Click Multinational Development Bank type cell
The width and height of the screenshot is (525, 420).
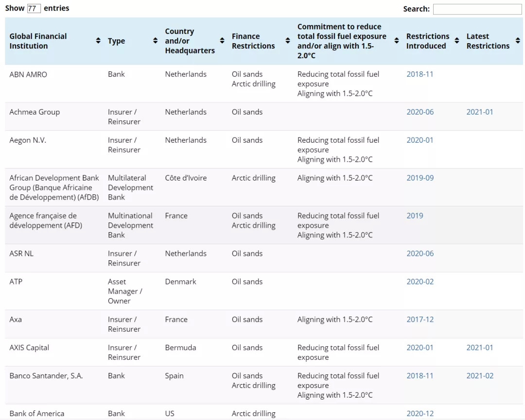[130, 225]
